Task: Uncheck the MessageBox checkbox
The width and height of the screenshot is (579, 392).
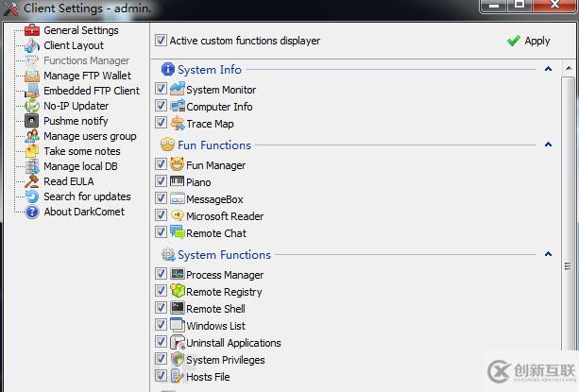Action: (161, 198)
